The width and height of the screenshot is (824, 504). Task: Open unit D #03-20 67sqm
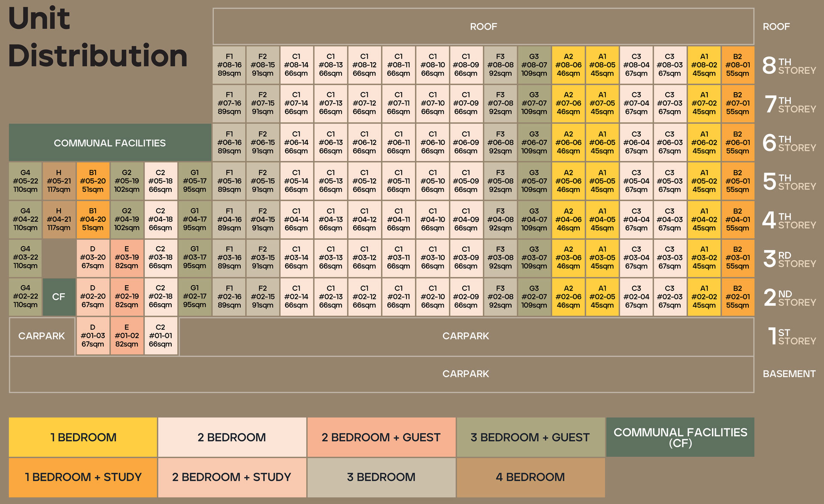click(93, 258)
